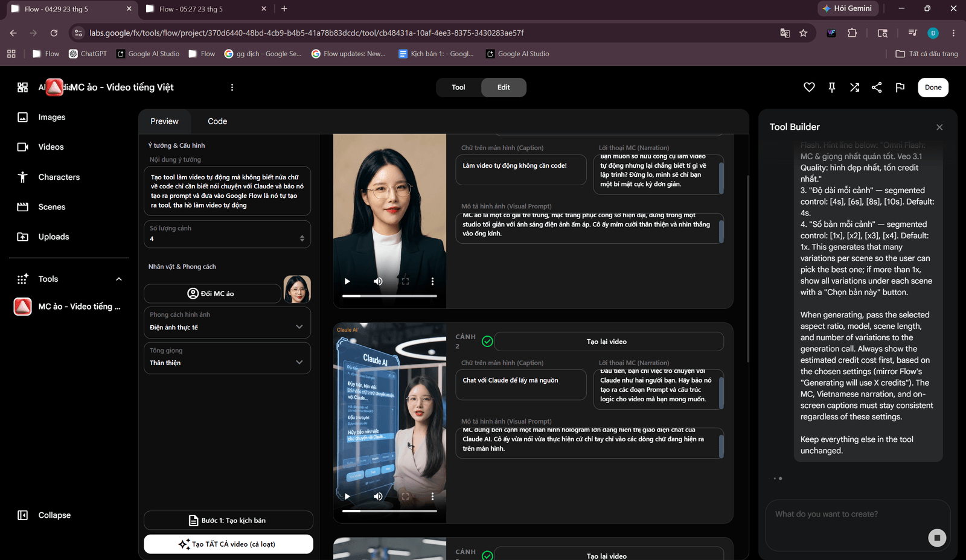966x560 pixels.
Task: Open the Phong cách hình ảnh dropdown
Action: 227,322
